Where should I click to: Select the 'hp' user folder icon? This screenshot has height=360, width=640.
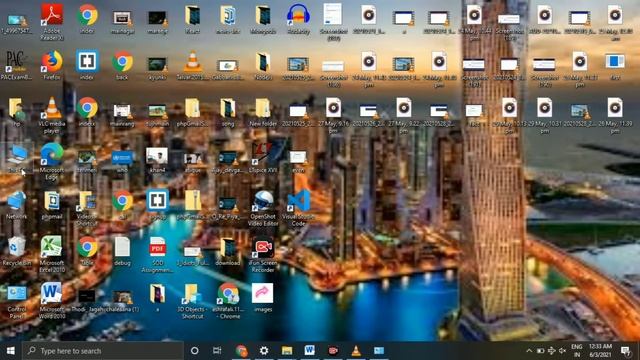[x=17, y=112]
